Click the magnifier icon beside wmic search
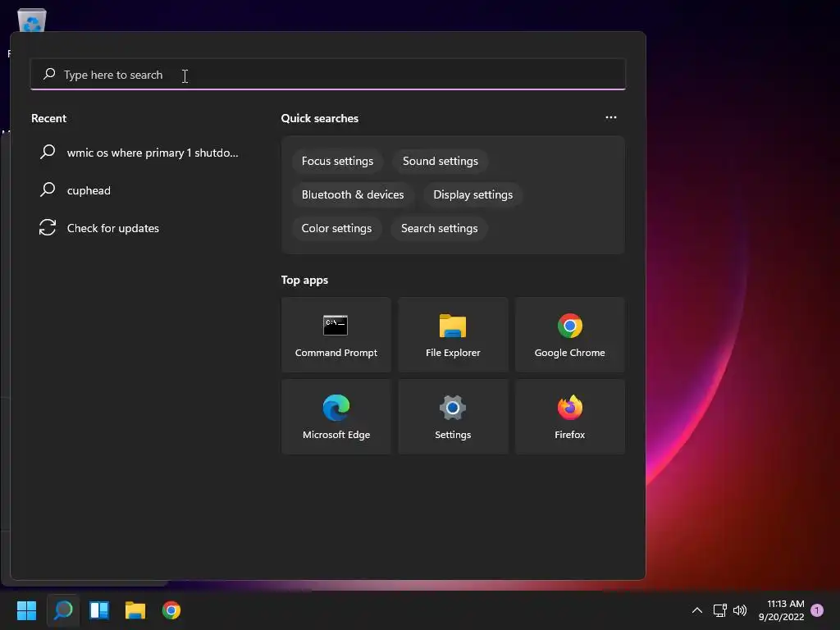The width and height of the screenshot is (840, 630). (48, 152)
